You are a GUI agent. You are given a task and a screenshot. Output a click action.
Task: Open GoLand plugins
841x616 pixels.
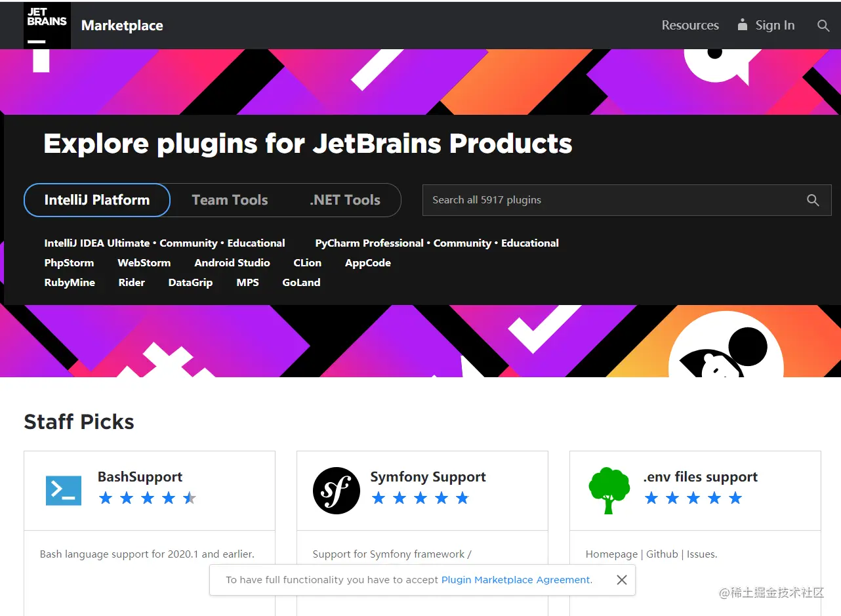[302, 282]
